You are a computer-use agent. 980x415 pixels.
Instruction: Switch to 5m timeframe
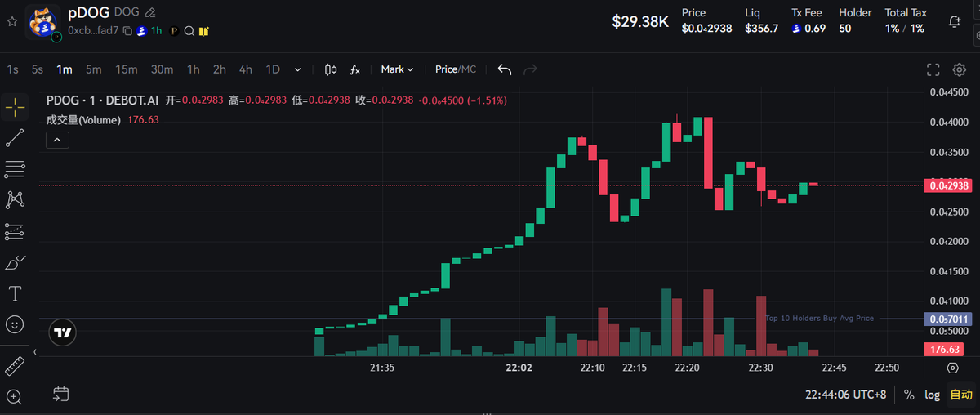coord(94,69)
